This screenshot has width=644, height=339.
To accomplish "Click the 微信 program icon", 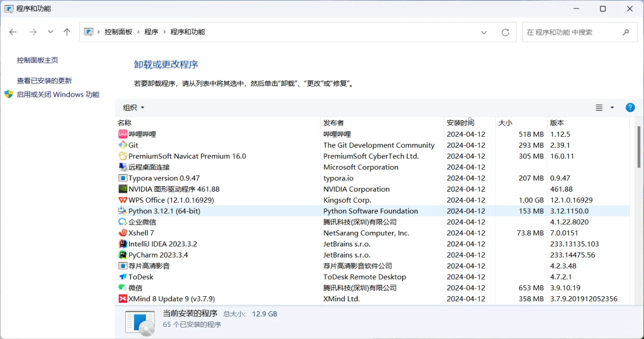I will [x=123, y=288].
